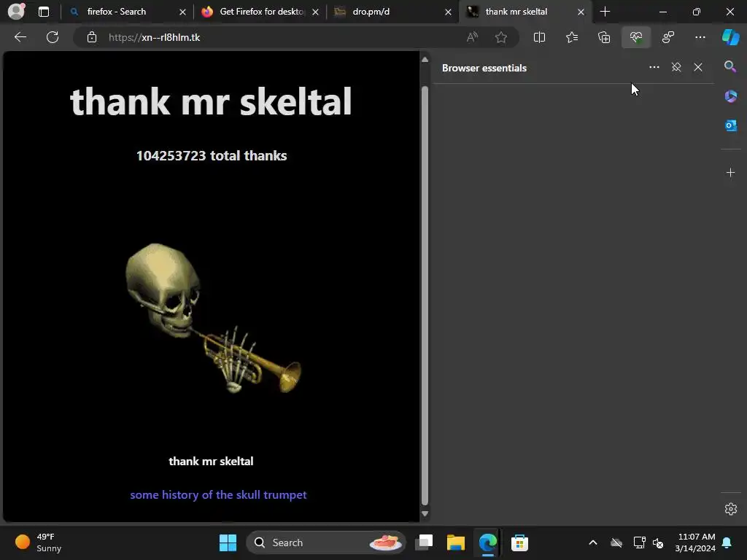The width and height of the screenshot is (747, 560).
Task: Activate Read aloud icon in address bar
Action: (472, 37)
